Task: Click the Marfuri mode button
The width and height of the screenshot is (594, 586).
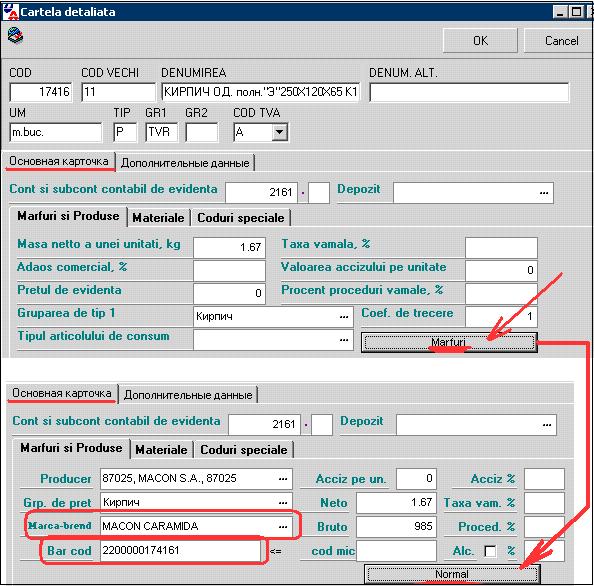Action: 449,342
